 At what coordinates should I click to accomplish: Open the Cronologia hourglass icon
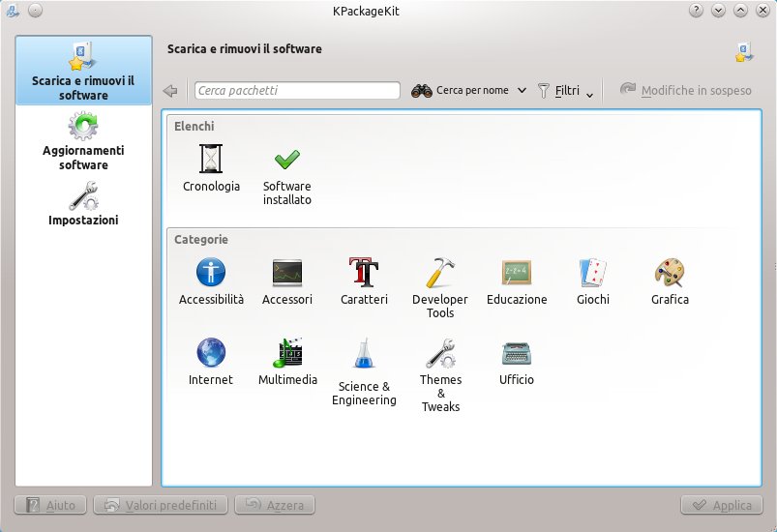pyautogui.click(x=211, y=160)
